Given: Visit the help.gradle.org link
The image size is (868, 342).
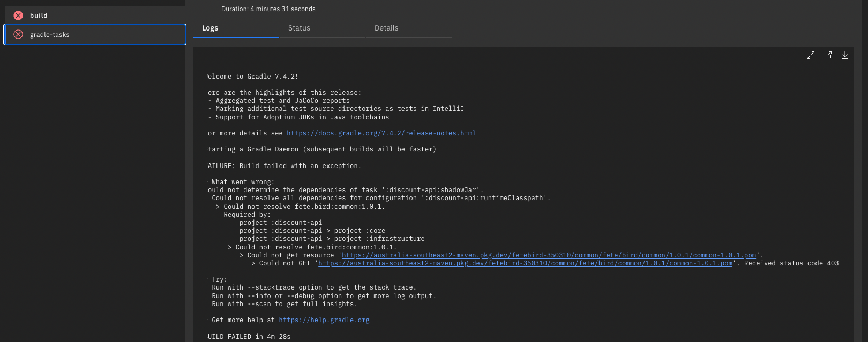Looking at the screenshot, I should (324, 320).
